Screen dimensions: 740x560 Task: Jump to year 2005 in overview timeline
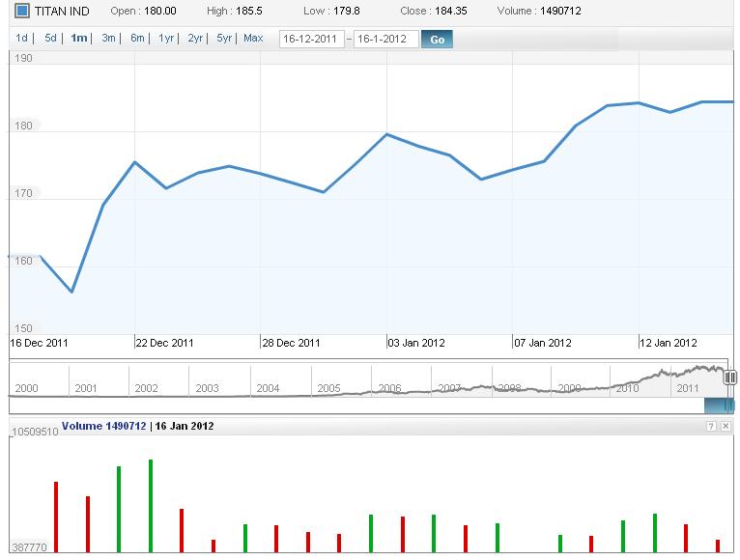point(328,388)
